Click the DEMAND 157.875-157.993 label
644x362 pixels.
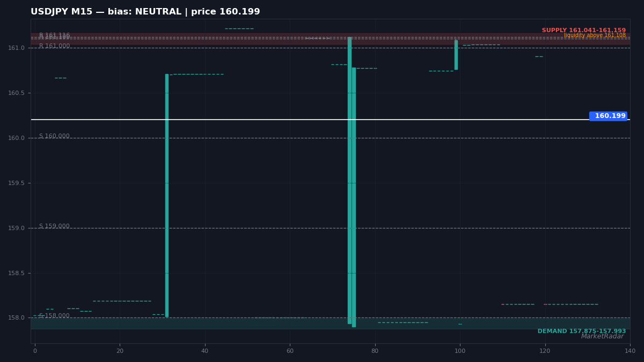[582, 331]
